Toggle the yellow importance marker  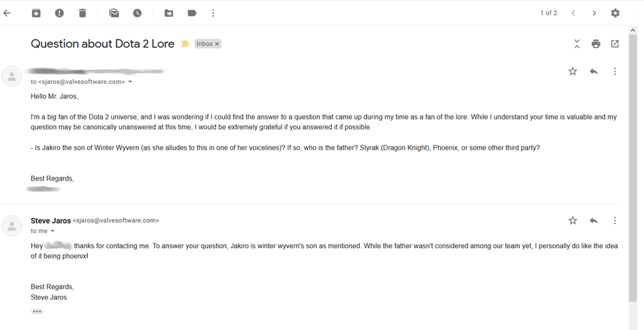pos(185,44)
